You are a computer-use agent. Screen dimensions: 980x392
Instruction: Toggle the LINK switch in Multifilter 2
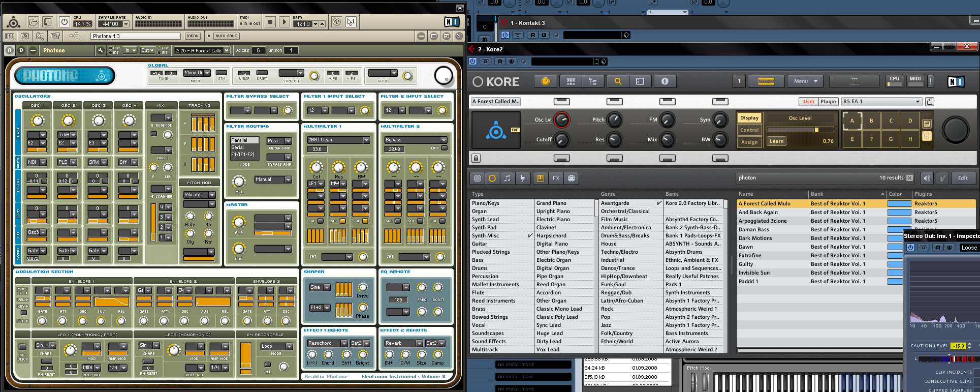click(x=445, y=148)
